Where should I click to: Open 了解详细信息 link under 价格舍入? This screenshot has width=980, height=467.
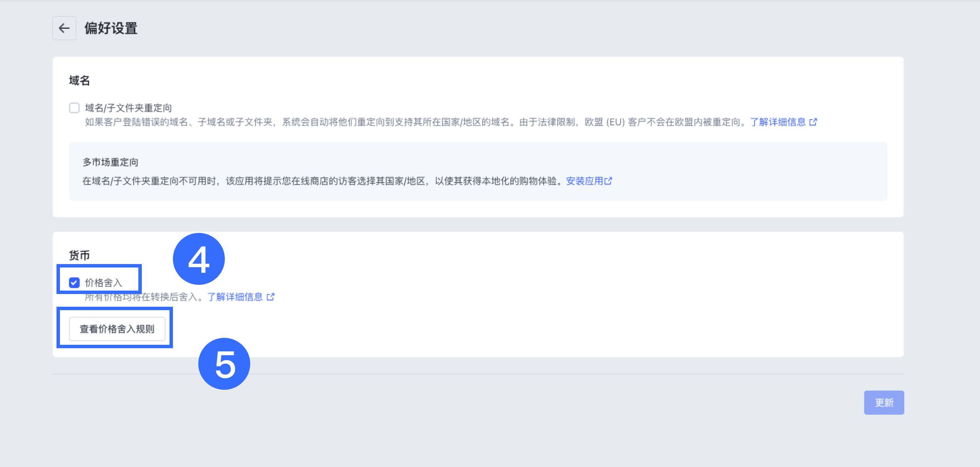tap(235, 297)
